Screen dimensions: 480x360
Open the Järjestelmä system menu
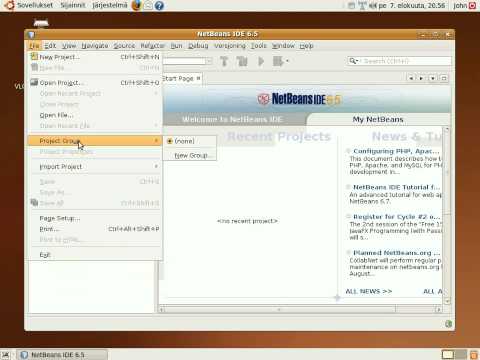(x=110, y=5)
